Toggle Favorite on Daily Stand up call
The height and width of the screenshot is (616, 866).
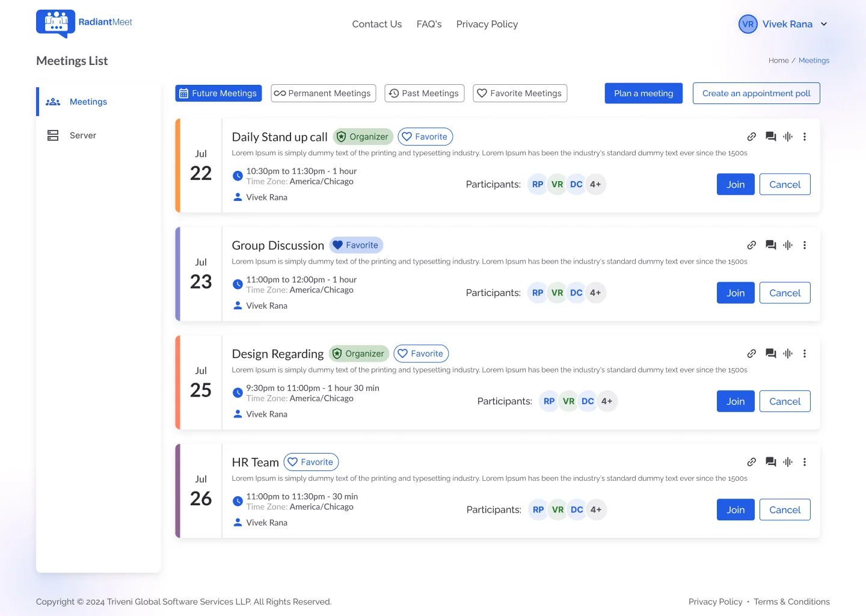(425, 137)
